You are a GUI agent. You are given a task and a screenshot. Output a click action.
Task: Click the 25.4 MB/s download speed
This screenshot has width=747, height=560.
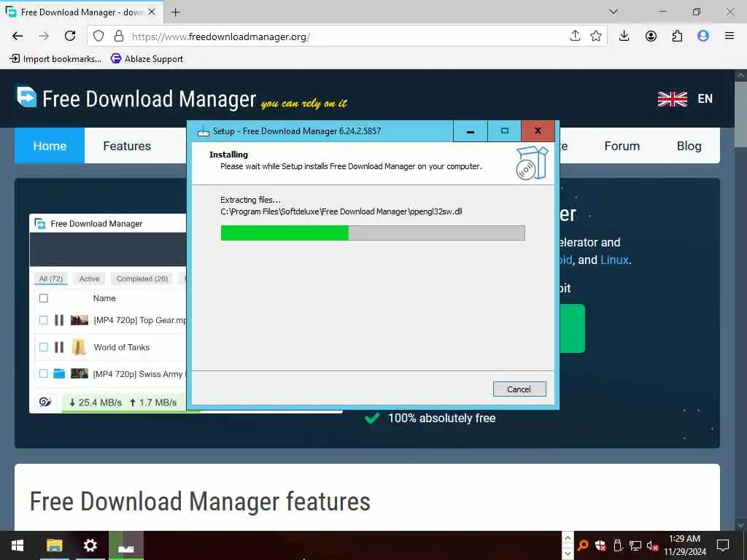[x=96, y=402]
